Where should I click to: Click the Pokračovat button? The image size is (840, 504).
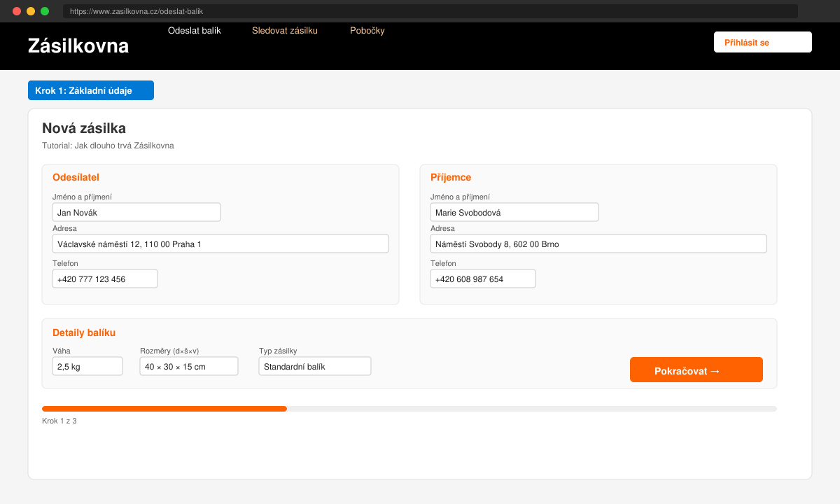click(696, 370)
